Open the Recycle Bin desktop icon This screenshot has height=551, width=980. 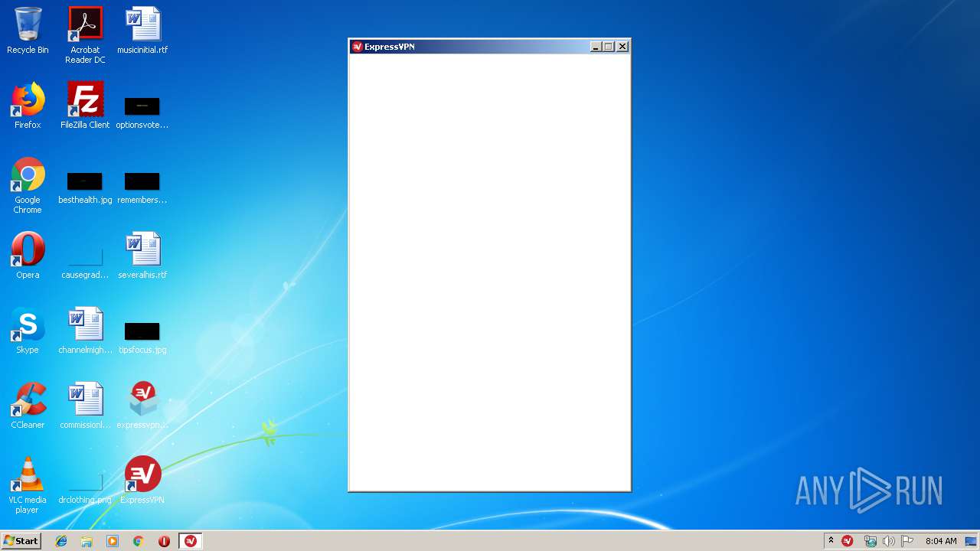point(28,31)
